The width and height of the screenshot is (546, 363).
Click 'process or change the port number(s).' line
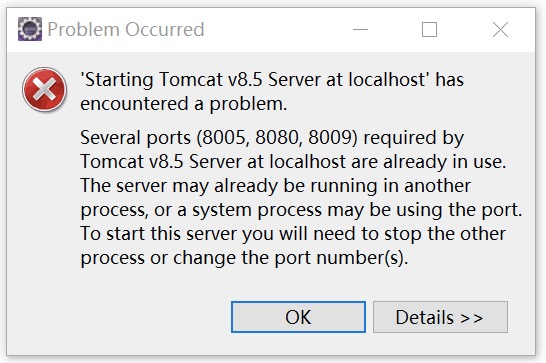tap(244, 258)
